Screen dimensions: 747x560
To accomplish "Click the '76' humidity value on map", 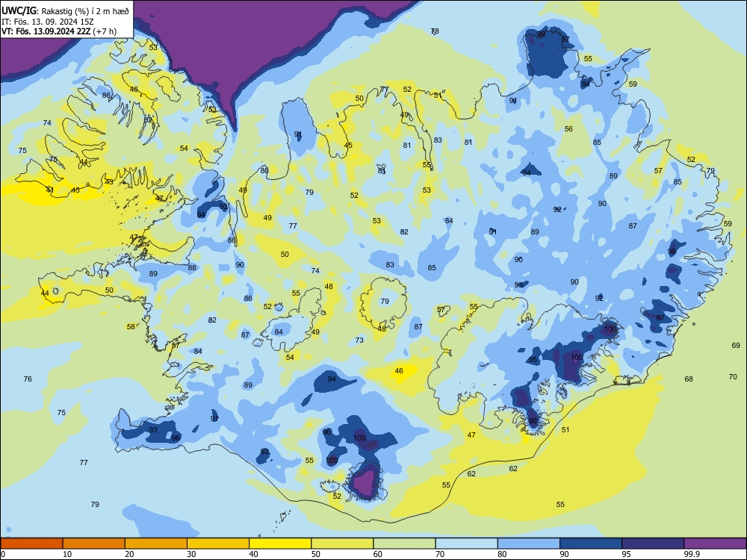I will [x=28, y=379].
